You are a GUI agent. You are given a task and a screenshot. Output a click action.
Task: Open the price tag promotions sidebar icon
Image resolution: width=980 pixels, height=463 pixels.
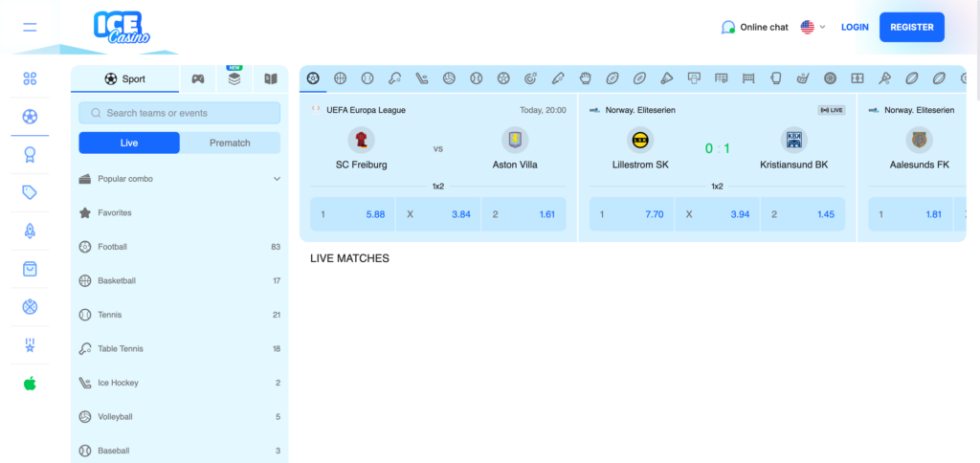30,192
